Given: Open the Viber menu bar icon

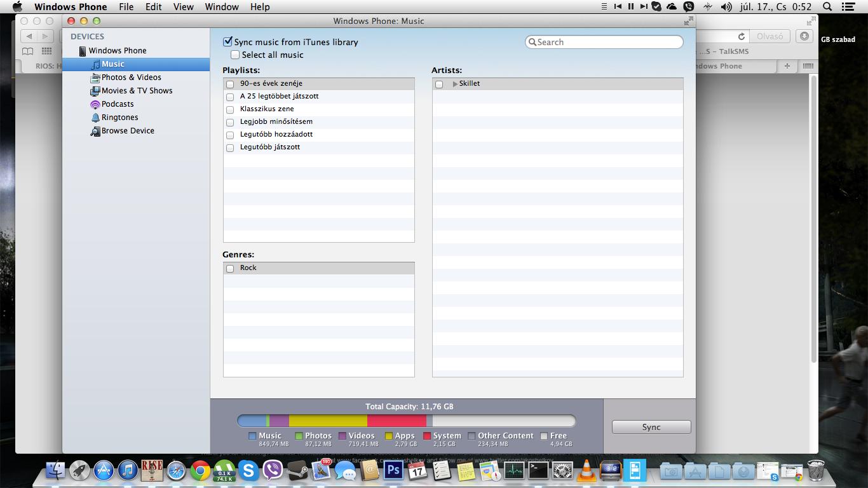Looking at the screenshot, I should point(689,6).
